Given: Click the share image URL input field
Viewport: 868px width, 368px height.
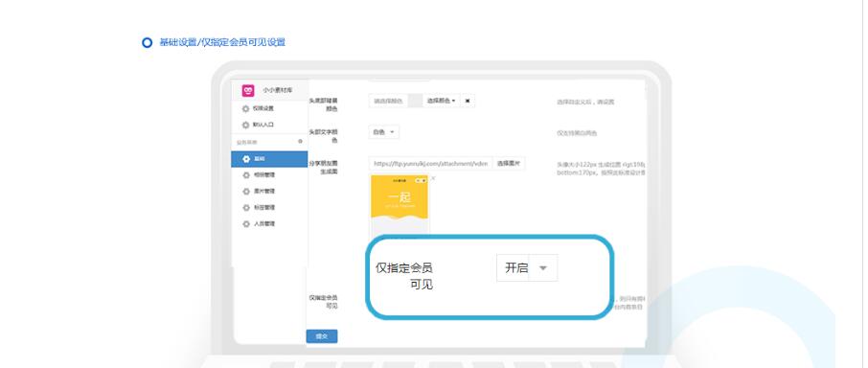Looking at the screenshot, I should [x=430, y=163].
